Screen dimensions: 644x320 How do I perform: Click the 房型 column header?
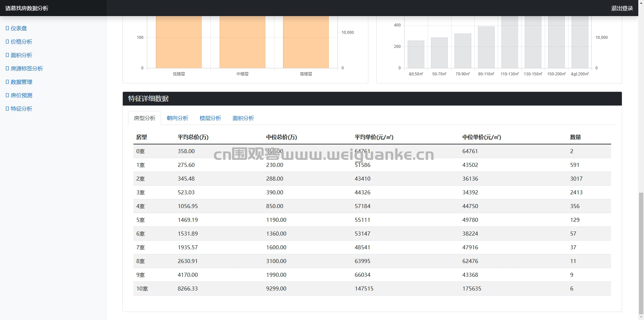point(142,137)
